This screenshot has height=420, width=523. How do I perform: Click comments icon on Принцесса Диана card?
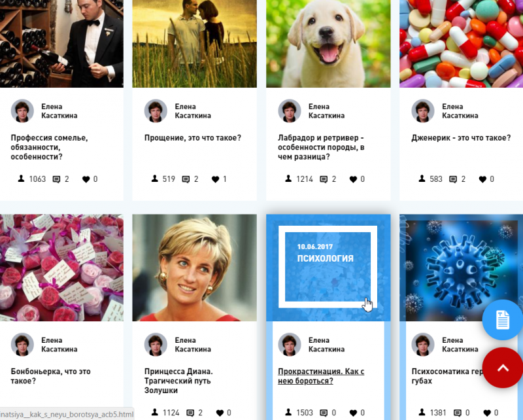tap(190, 413)
